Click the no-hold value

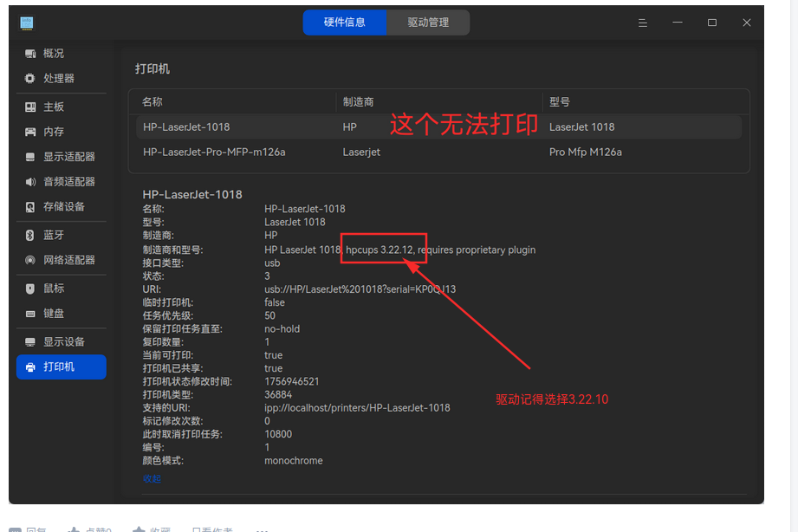tap(282, 329)
